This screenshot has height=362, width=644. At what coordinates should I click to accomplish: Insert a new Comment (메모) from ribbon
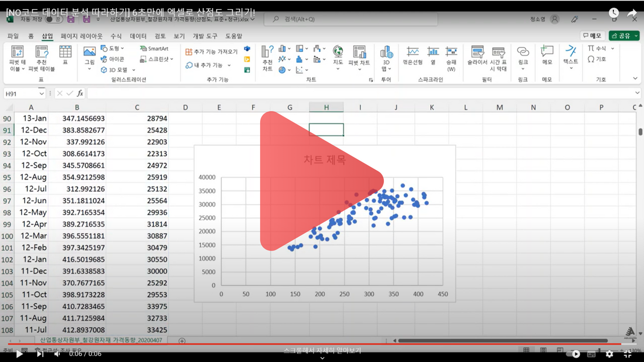click(547, 55)
